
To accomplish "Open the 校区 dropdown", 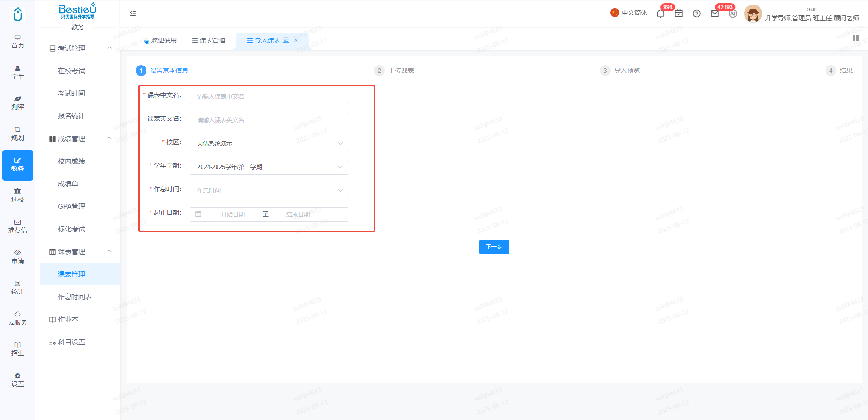I will 269,144.
